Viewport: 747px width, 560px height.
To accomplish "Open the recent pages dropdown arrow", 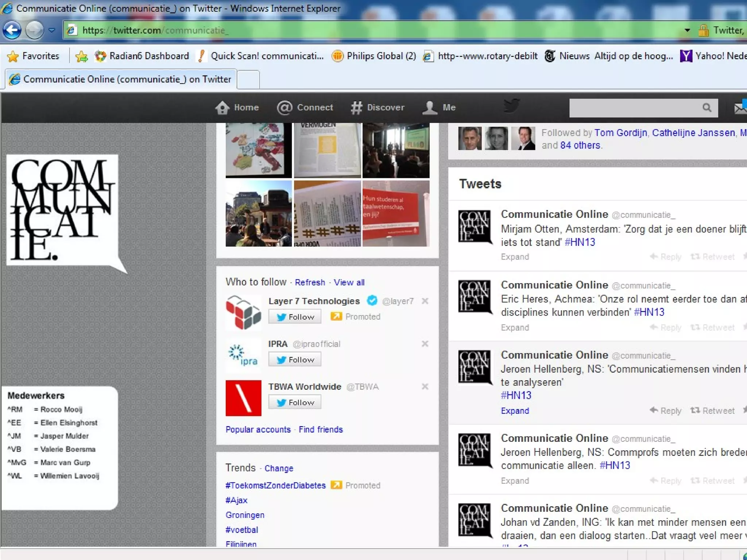I will click(52, 30).
